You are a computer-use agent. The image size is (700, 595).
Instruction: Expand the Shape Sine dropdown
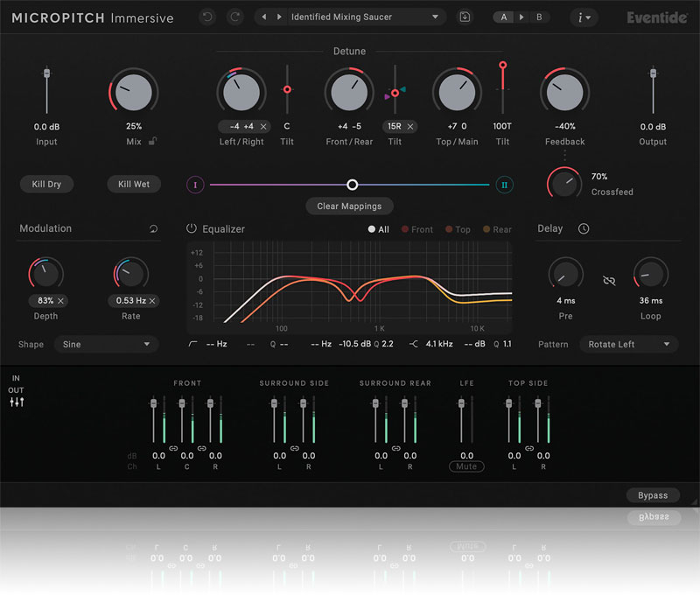[x=106, y=345]
